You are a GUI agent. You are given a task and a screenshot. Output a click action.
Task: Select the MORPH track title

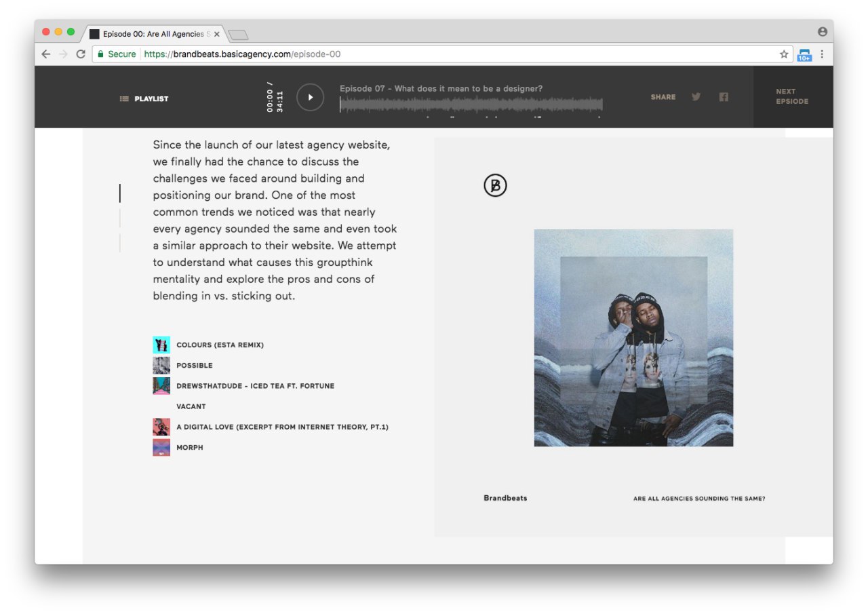(x=190, y=448)
